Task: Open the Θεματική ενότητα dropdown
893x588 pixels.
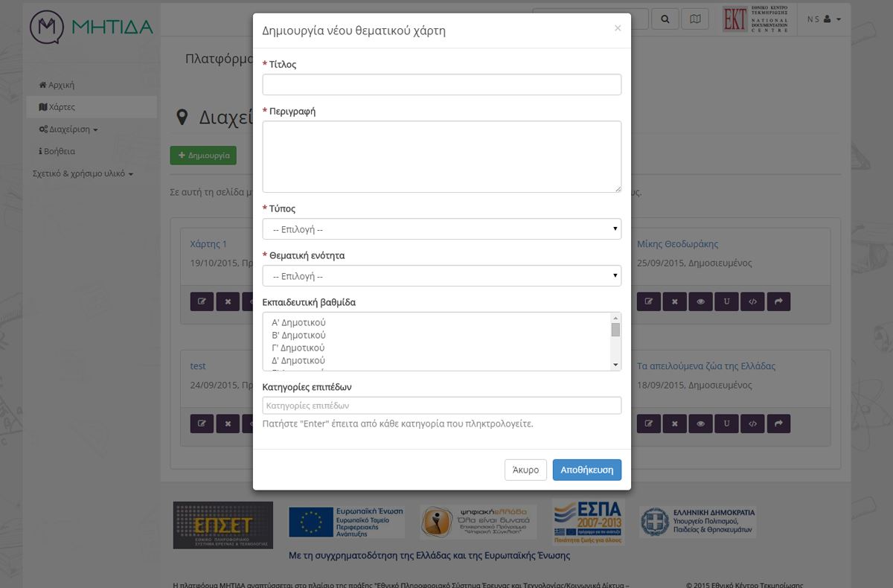Action: pos(441,276)
